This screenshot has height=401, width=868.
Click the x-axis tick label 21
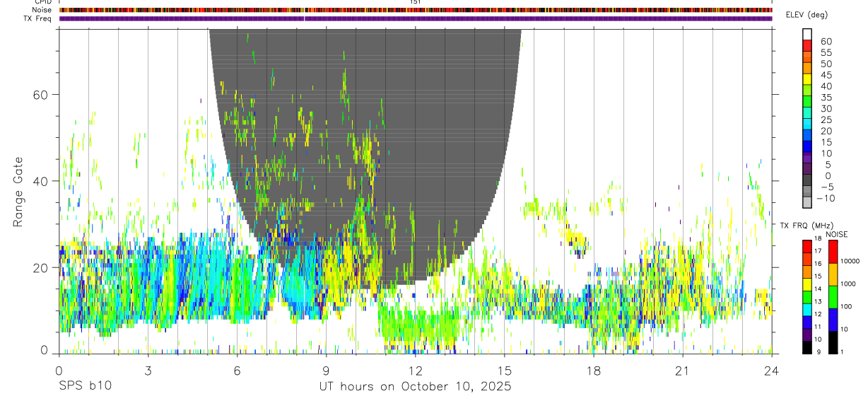682,371
